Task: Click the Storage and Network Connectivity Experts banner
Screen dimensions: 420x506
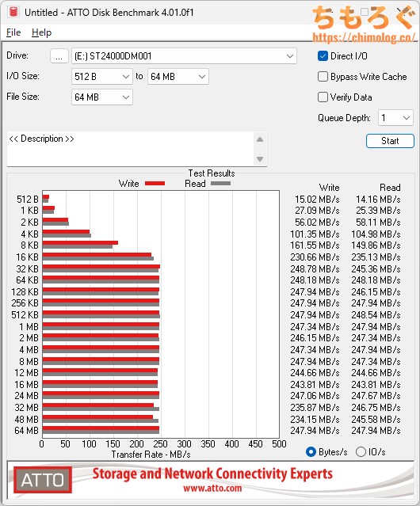Action: coord(212,474)
